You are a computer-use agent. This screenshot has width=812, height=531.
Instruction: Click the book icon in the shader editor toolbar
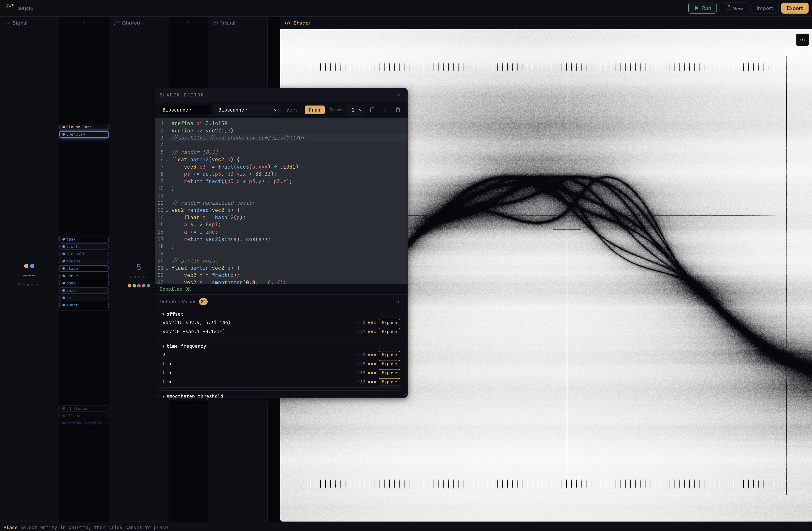372,110
